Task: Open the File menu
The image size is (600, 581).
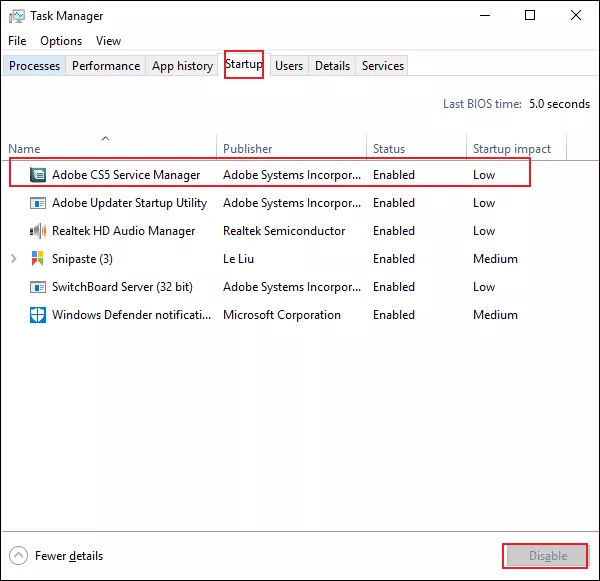Action: (x=17, y=41)
